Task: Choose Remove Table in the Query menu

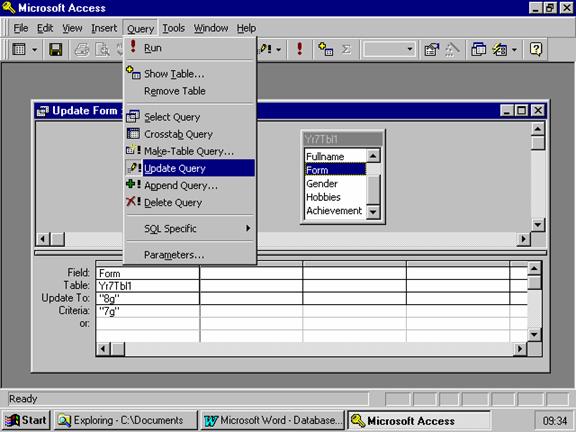Action: 190,91
